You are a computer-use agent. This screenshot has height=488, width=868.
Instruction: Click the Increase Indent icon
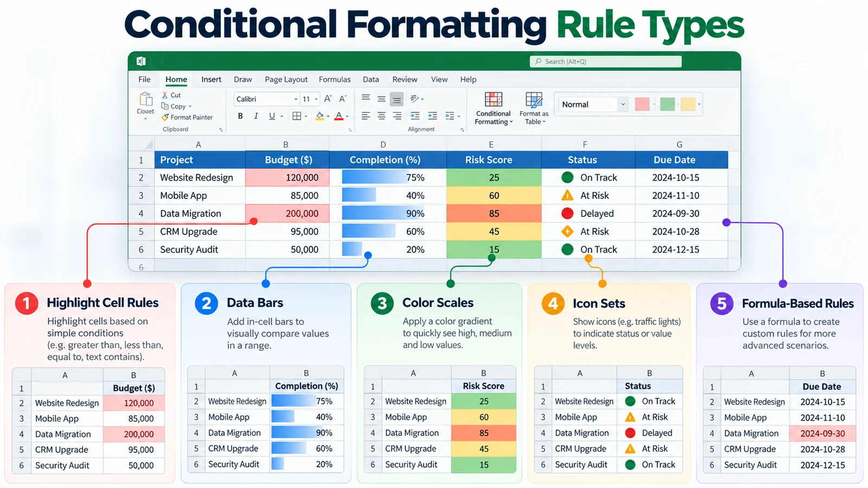point(432,116)
